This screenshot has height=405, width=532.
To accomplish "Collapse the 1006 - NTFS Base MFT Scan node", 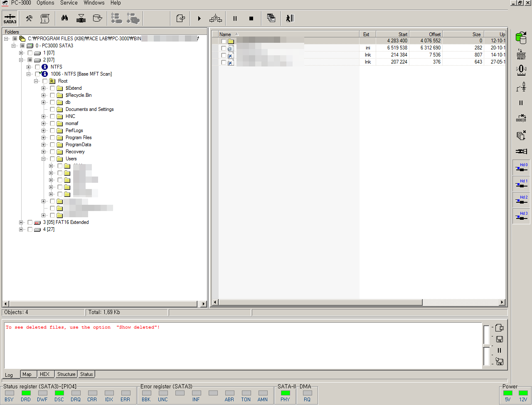I will click(x=28, y=74).
